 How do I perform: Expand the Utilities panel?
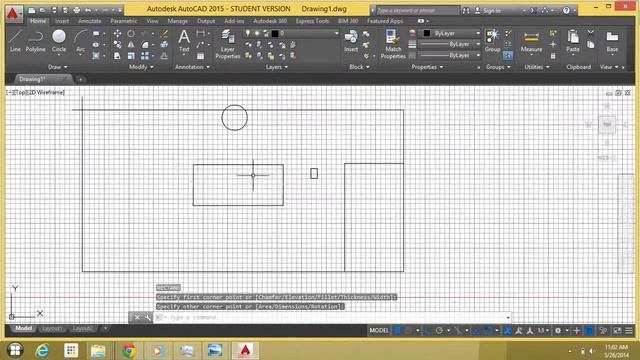point(537,67)
